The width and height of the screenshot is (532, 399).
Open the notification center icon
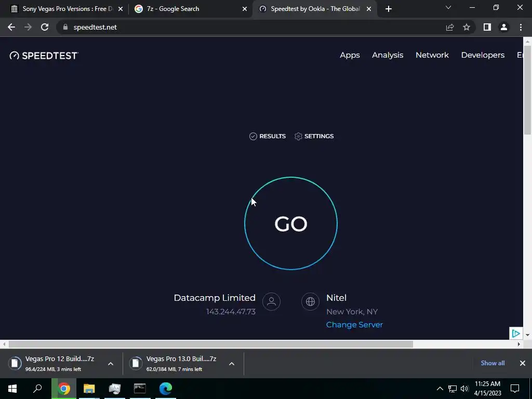(515, 389)
